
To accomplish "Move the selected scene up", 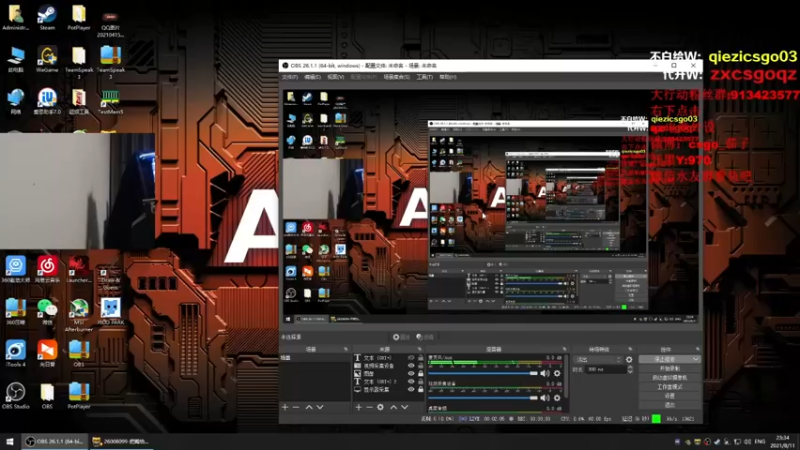I will tap(309, 407).
